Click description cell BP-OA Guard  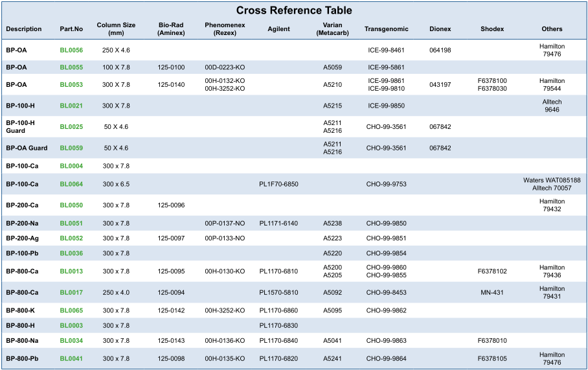tap(27, 148)
